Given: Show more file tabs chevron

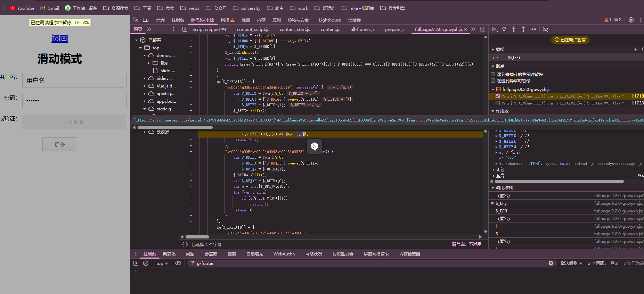Looking at the screenshot, I should coord(473,30).
